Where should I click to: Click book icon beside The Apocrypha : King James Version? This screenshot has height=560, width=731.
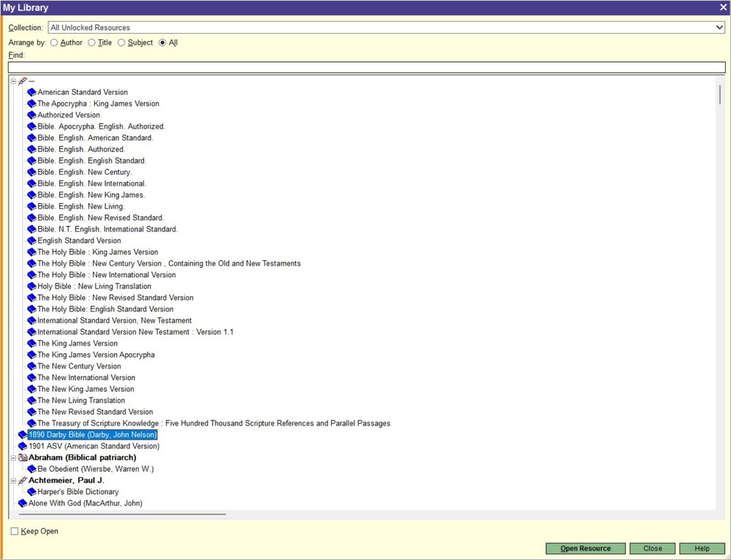pos(31,104)
